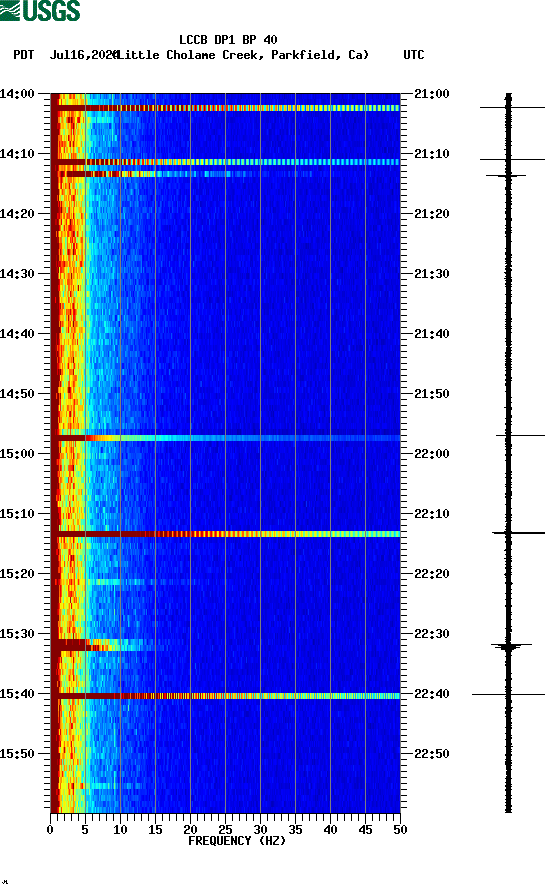The image size is (552, 893).
Task: Click the "14:50" PDT time label
Action: [17, 394]
